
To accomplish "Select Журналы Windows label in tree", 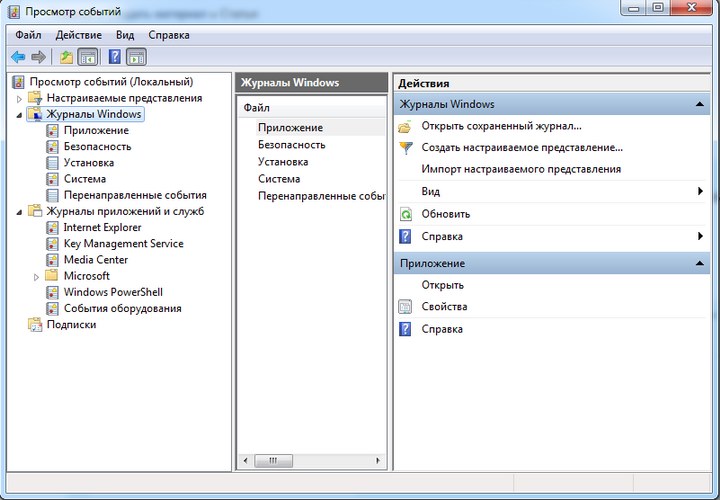I will (94, 114).
